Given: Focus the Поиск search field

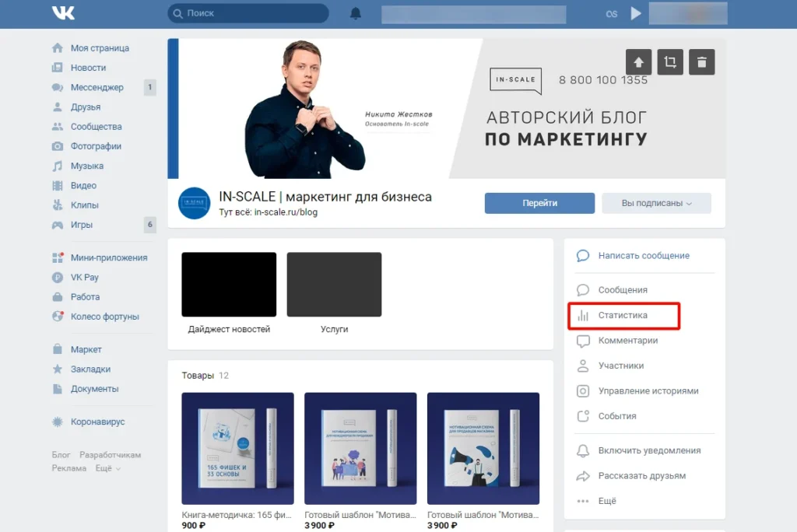Looking at the screenshot, I should 248,13.
